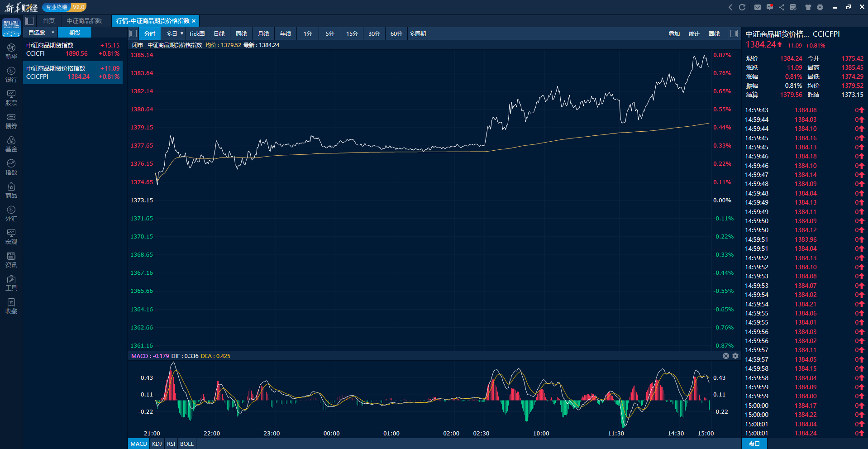868x449 pixels.
Task: Toggle the left watchlist panel beside 分时
Action: click(133, 33)
